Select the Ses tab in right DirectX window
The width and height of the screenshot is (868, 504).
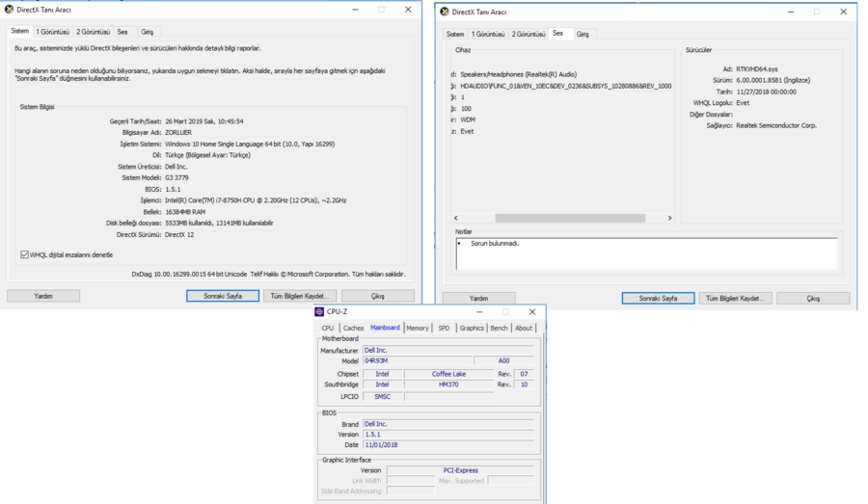coord(558,33)
